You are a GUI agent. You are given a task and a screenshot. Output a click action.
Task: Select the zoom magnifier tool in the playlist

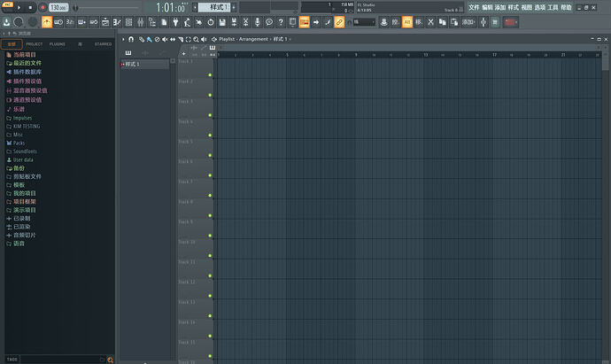pyautogui.click(x=196, y=39)
